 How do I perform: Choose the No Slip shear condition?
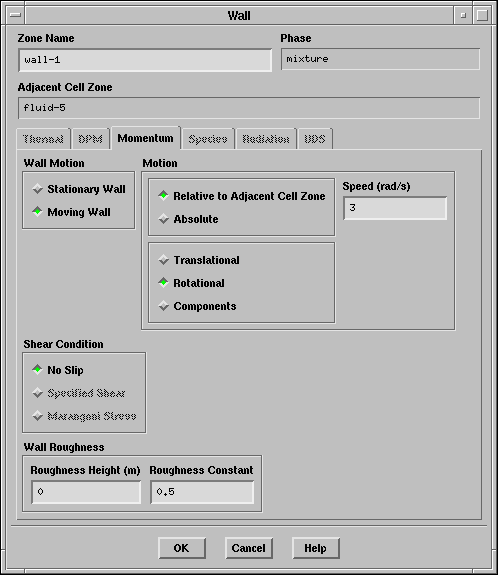point(58,370)
